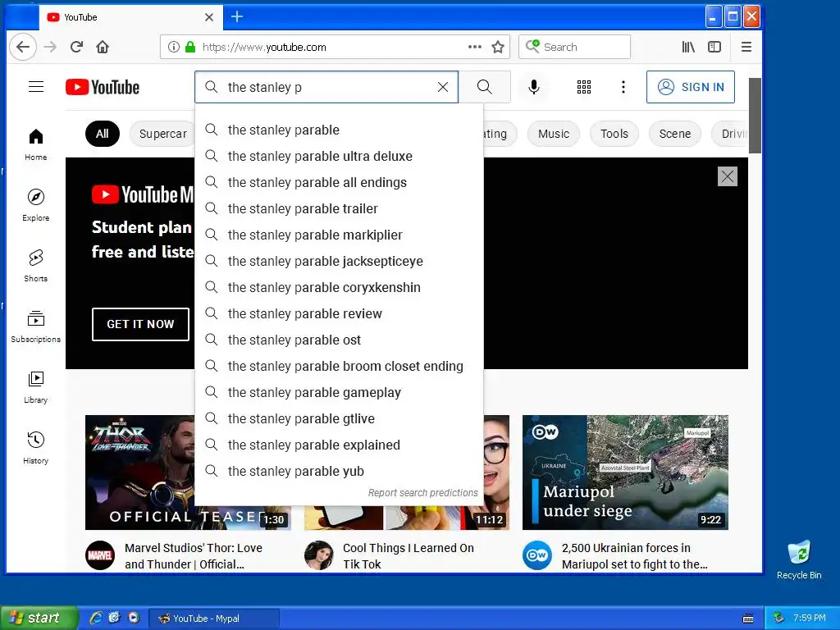Toggle the browser sidebar icon
The height and width of the screenshot is (630, 840).
(714, 47)
